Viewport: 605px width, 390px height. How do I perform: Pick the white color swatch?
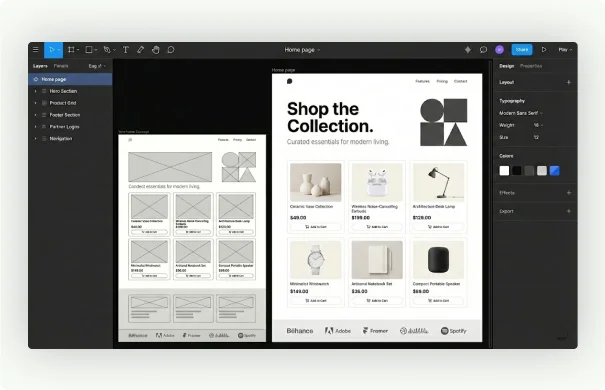click(x=504, y=171)
